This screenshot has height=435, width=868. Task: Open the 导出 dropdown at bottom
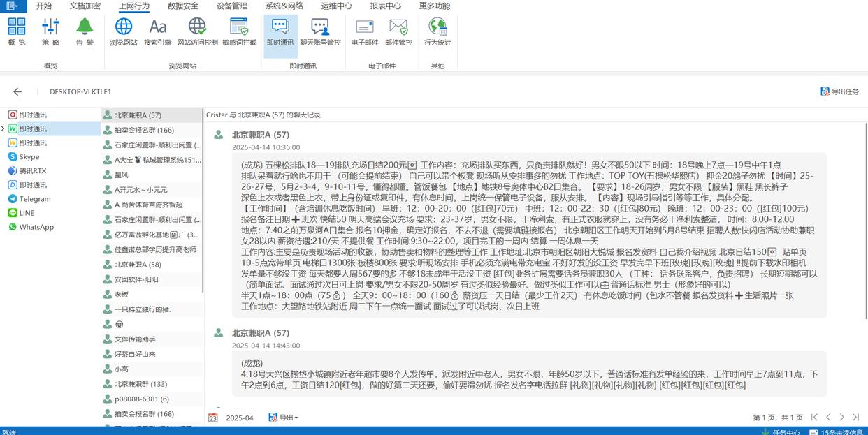click(288, 418)
